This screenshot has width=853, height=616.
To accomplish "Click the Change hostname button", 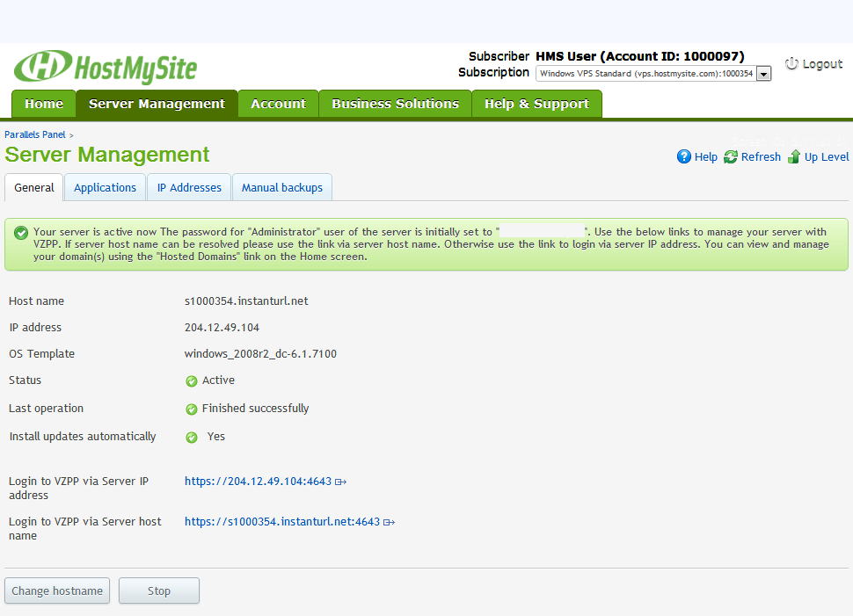I will [57, 591].
